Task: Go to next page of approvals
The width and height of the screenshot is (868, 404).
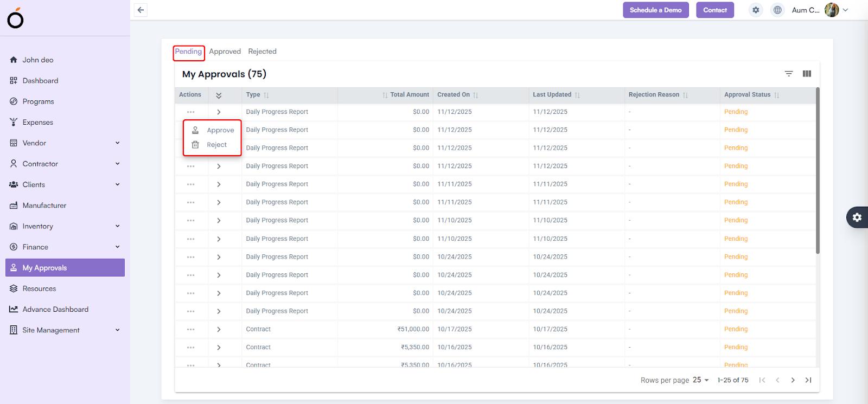Action: pyautogui.click(x=793, y=380)
